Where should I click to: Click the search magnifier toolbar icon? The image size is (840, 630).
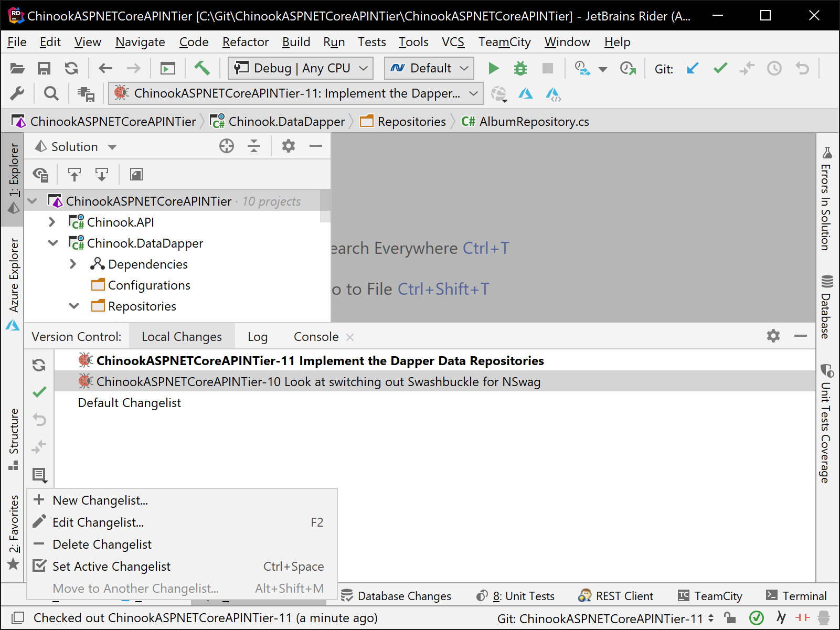click(51, 93)
